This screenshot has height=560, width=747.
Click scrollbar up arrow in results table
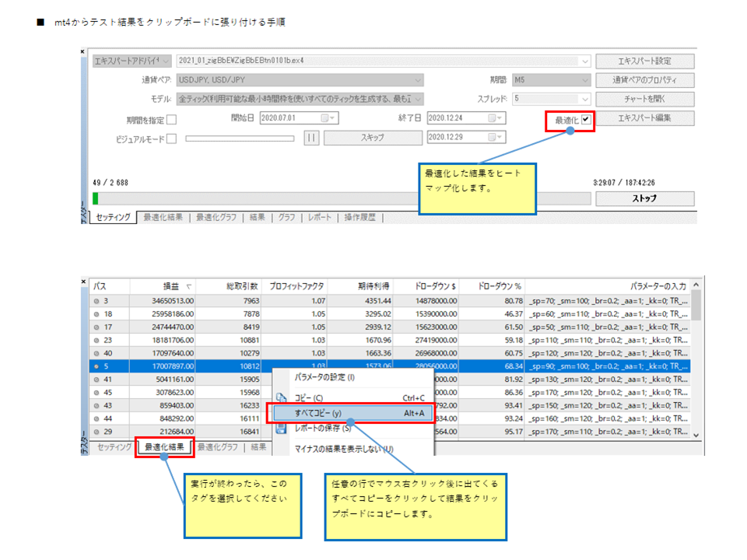pyautogui.click(x=696, y=285)
